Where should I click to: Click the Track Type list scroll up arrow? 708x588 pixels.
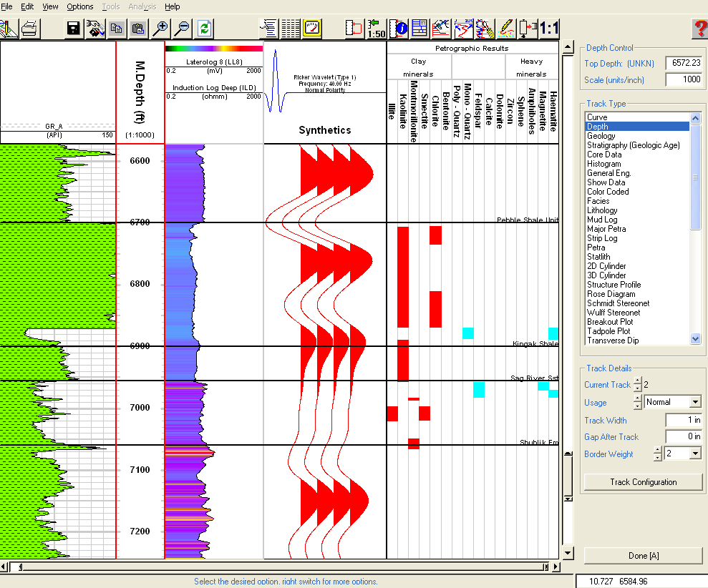tap(695, 118)
